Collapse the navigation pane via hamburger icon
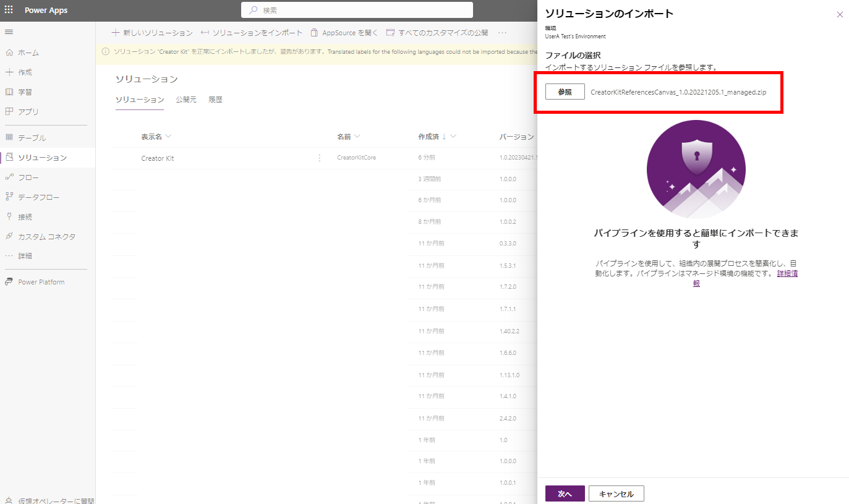The width and height of the screenshot is (849, 504). pos(9,32)
